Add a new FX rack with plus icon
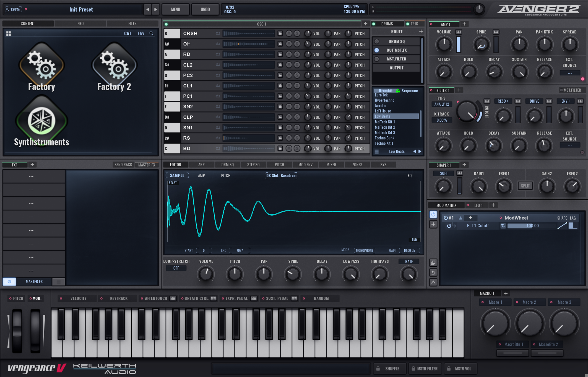Viewport: 588px width, 377px height. coord(32,165)
